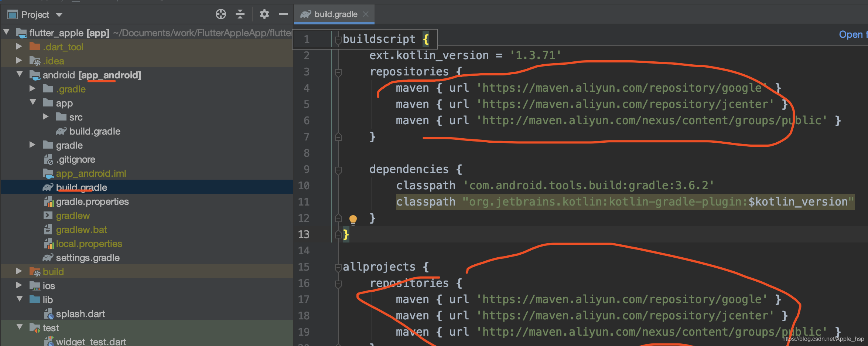This screenshot has width=868, height=346.
Task: Click the yellow intention lightbulb icon
Action: 353,220
